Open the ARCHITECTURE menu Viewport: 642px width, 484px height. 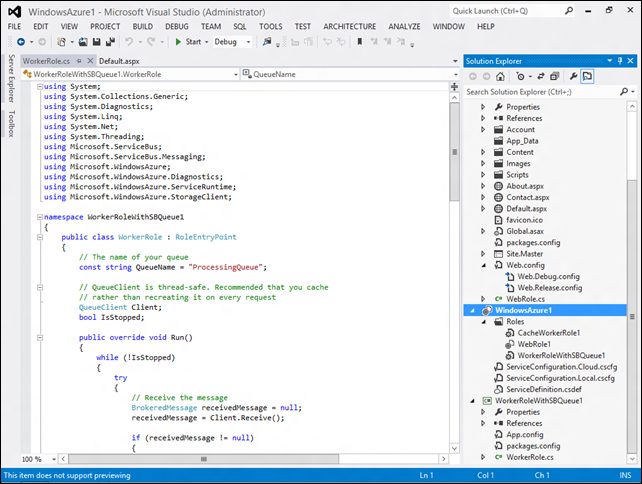349,25
